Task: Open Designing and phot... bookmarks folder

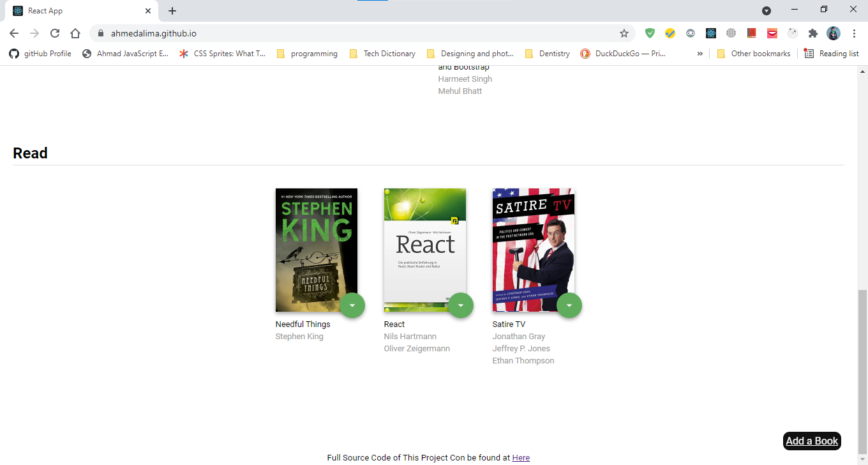Action: click(x=470, y=54)
